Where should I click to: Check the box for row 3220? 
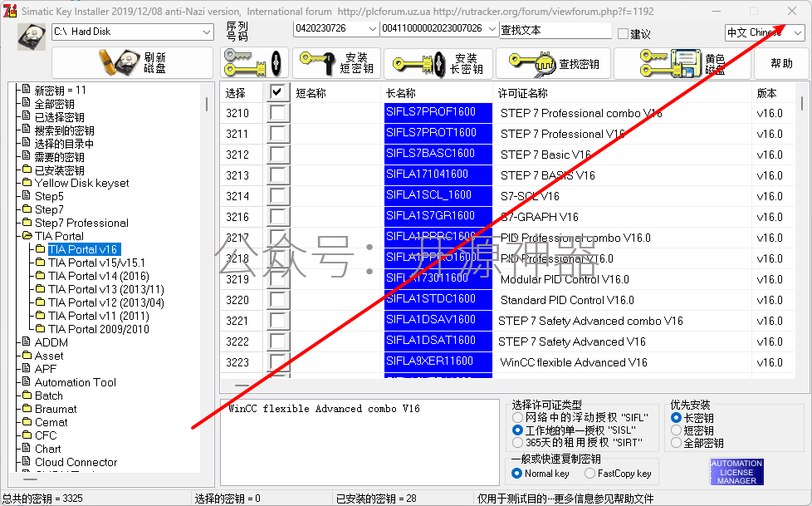(277, 300)
